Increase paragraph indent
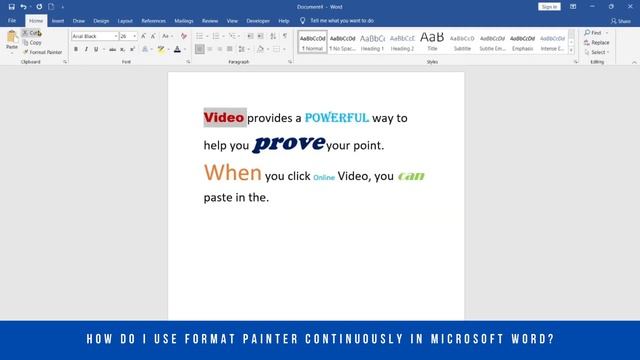This screenshot has width=640, height=360. 260,36
